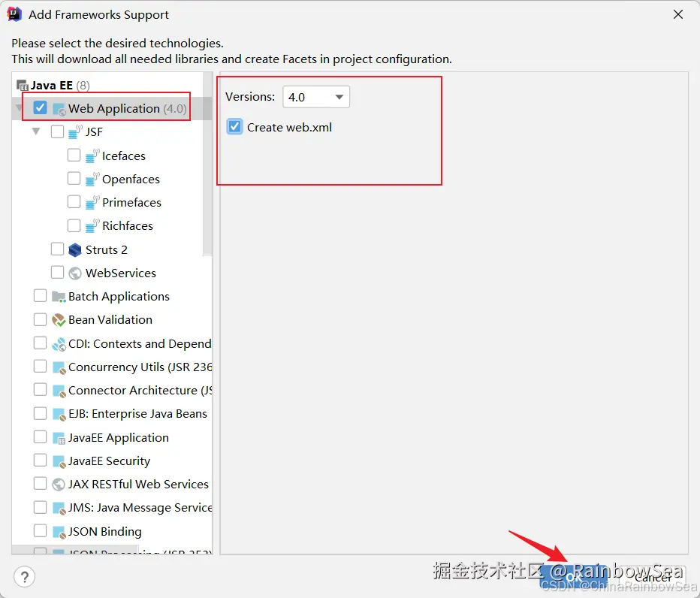Tick the JSON Binding checkbox
Viewport: 700px width, 598px height.
point(40,530)
